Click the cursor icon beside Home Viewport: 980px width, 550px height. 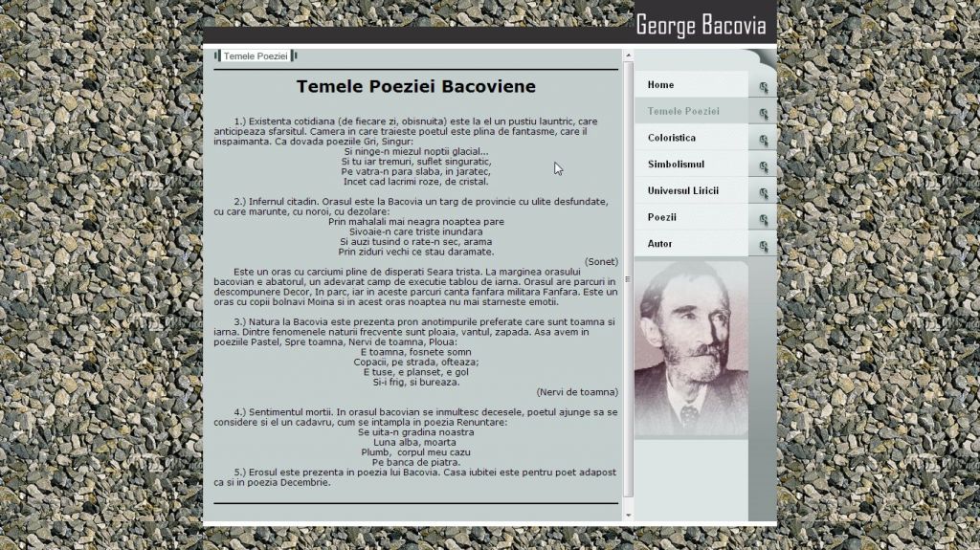tap(764, 87)
